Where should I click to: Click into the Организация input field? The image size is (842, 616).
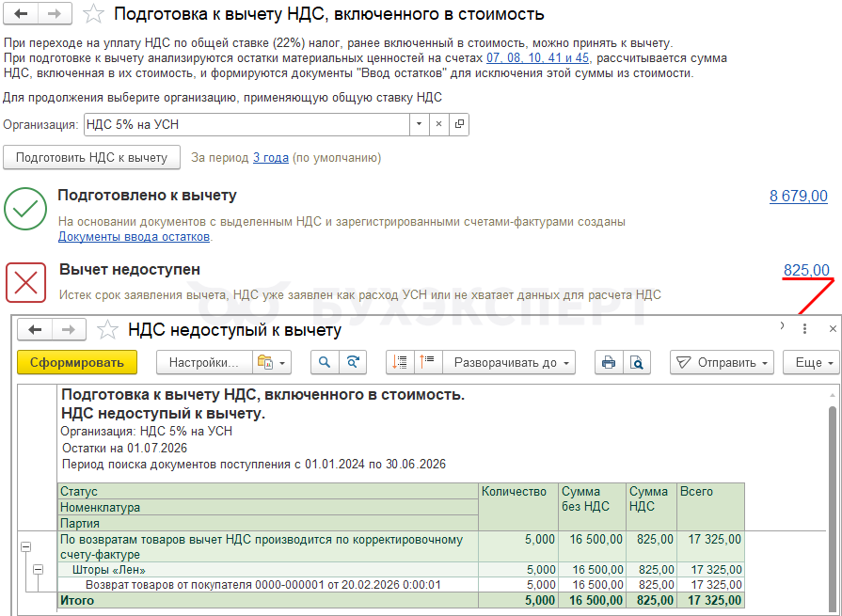pyautogui.click(x=247, y=124)
